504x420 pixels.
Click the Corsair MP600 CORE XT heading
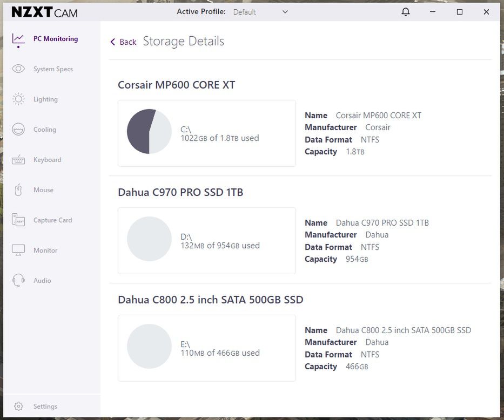click(x=177, y=85)
